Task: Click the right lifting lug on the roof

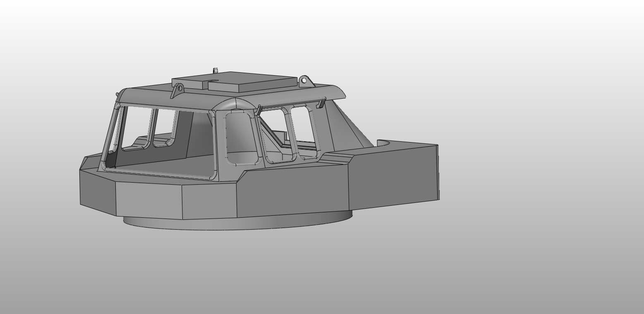Action: [x=304, y=80]
